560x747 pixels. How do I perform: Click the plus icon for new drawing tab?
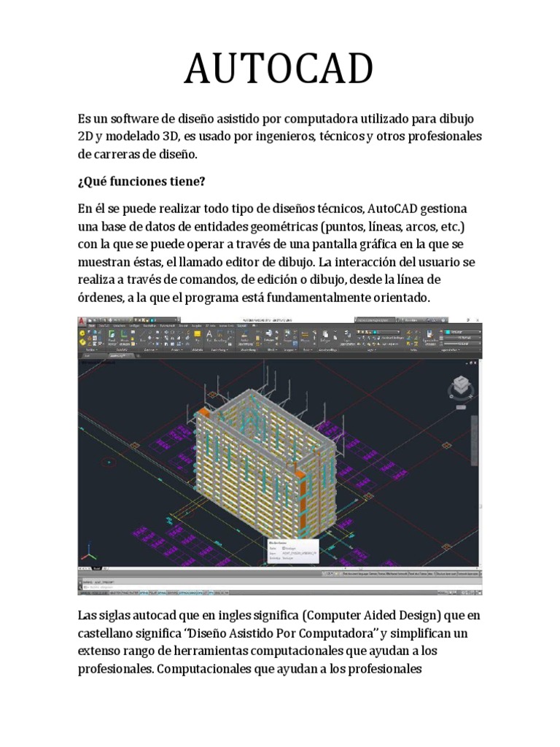click(x=138, y=356)
